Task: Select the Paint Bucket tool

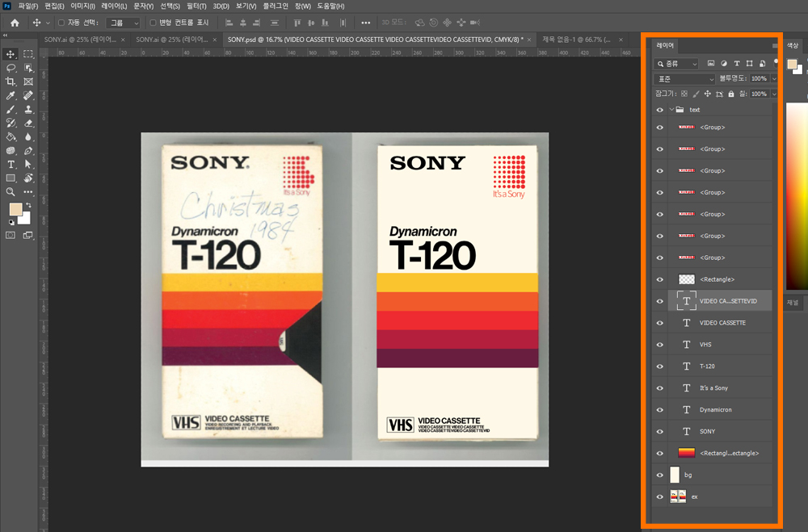Action: click(11, 137)
